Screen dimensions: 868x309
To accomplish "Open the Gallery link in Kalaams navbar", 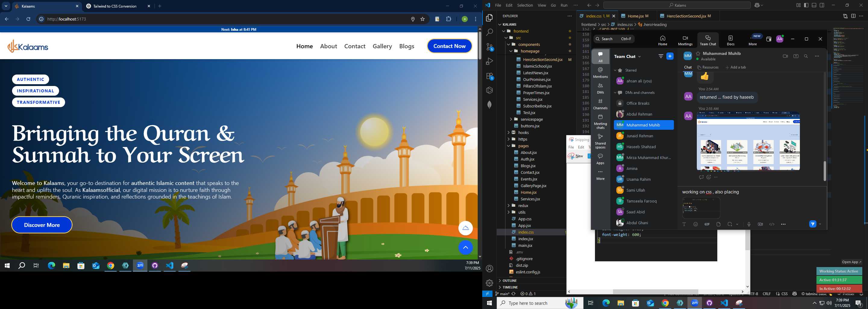I will [x=382, y=46].
